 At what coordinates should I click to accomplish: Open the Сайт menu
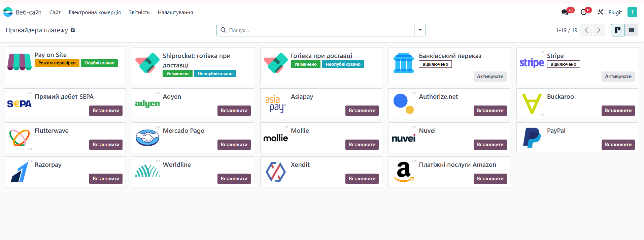click(x=55, y=12)
